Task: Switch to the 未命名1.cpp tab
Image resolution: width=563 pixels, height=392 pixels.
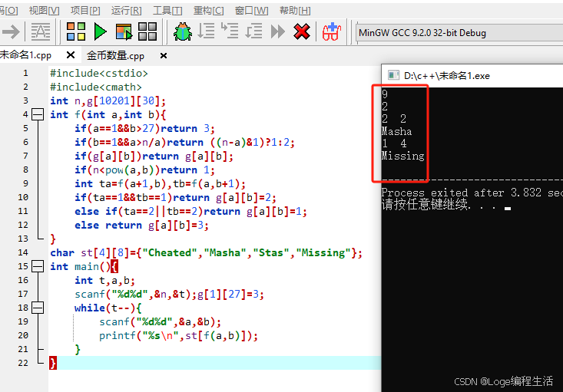Action: (26, 55)
